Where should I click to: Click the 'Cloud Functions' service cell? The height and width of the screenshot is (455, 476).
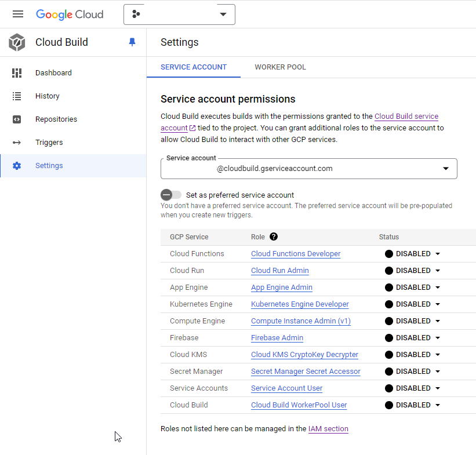[197, 254]
